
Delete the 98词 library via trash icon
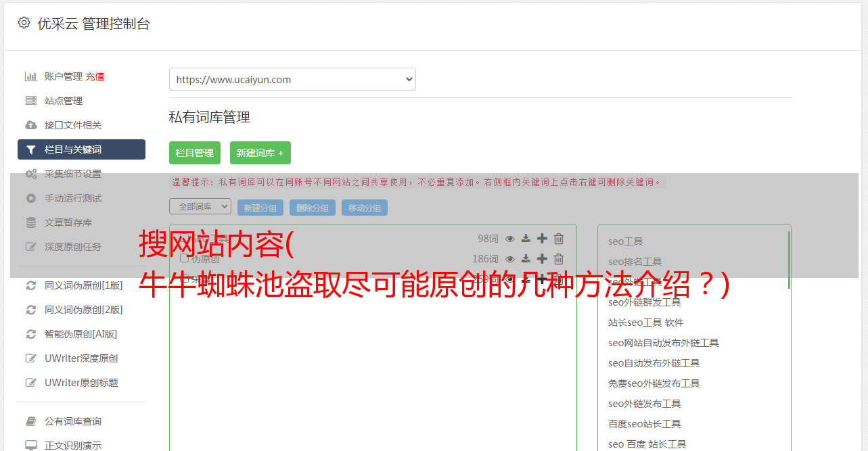[559, 239]
